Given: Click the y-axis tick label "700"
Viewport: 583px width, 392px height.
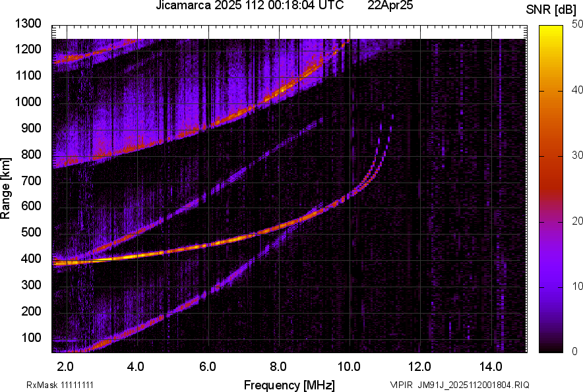Looking at the screenshot, I should pyautogui.click(x=31, y=181).
